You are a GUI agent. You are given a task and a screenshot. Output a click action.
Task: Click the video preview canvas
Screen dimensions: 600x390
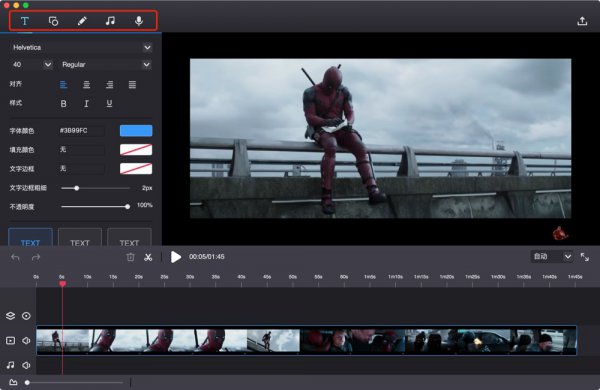point(380,138)
